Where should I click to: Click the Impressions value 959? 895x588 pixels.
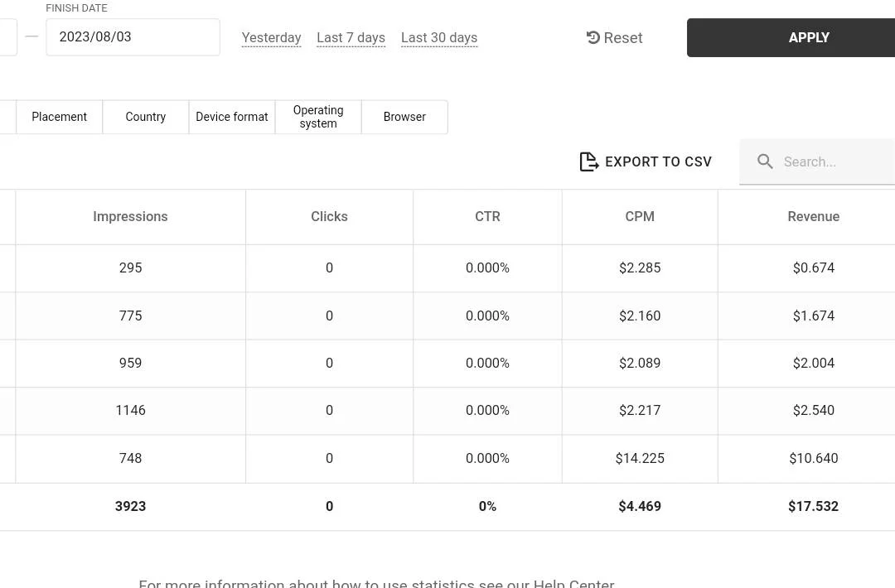pyautogui.click(x=130, y=364)
